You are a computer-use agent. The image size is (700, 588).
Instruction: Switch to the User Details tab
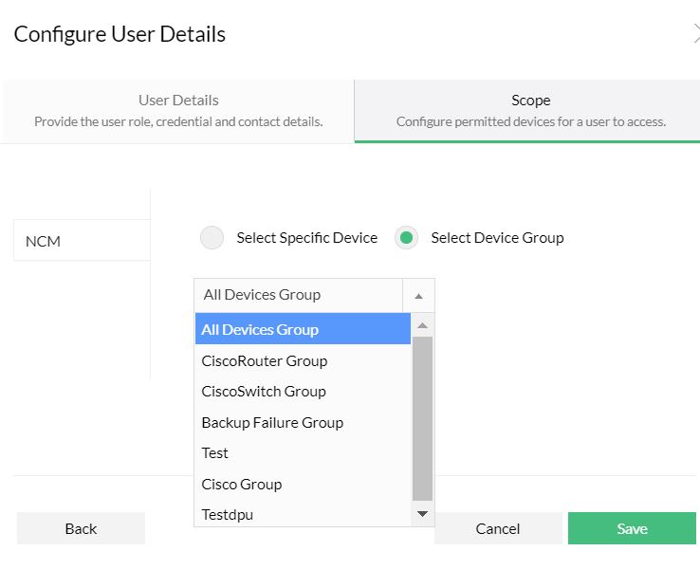[x=178, y=110]
